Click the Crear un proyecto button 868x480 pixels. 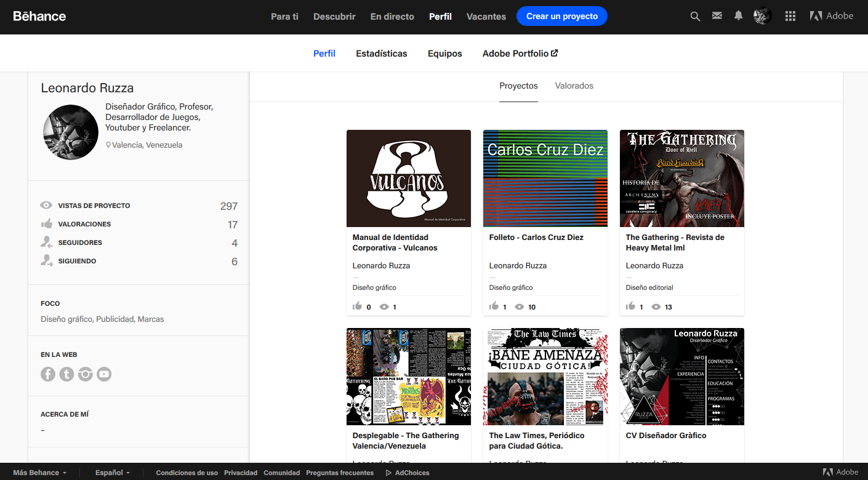(561, 16)
